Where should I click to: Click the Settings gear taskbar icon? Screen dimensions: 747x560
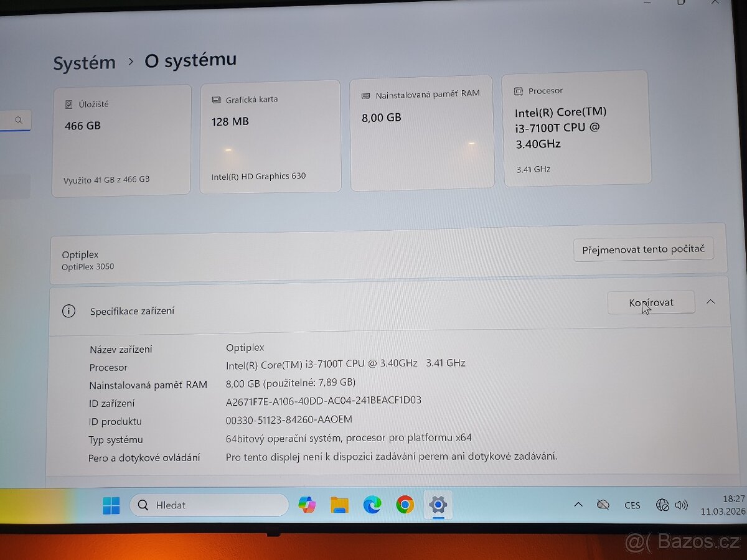438,504
